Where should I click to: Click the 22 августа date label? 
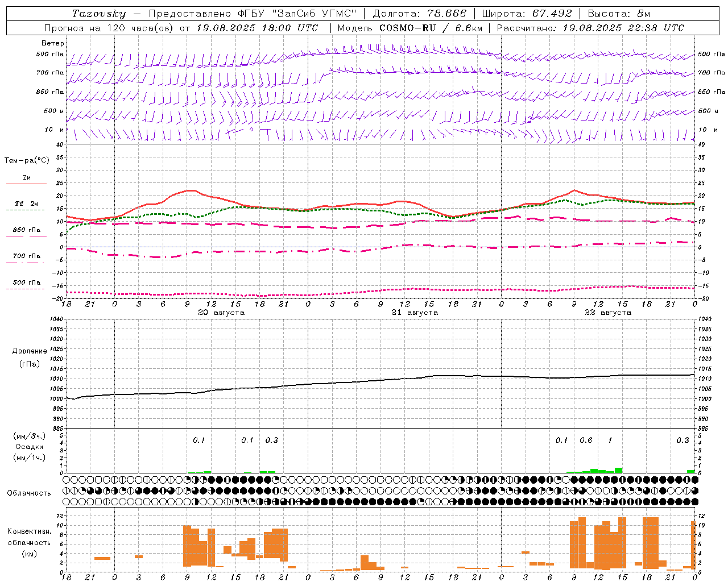pyautogui.click(x=608, y=313)
